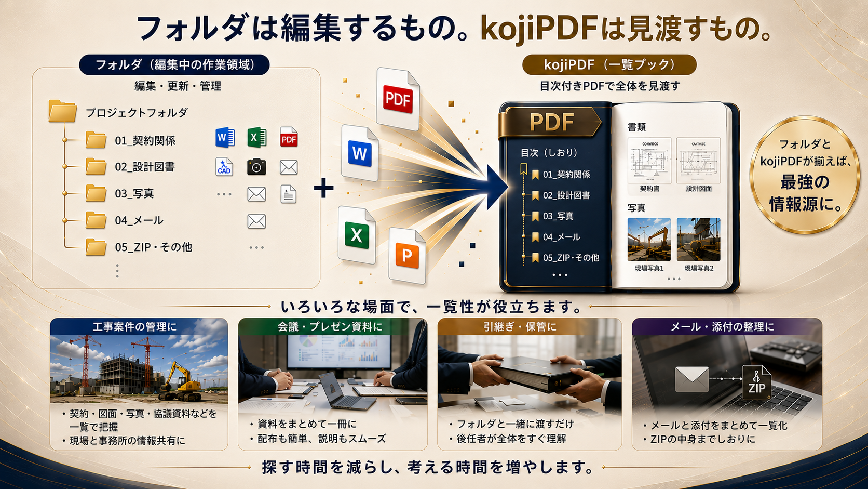The height and width of the screenshot is (489, 868).
Task: Click the CAD file icon in 02_設計図書 row
Action: point(224,167)
